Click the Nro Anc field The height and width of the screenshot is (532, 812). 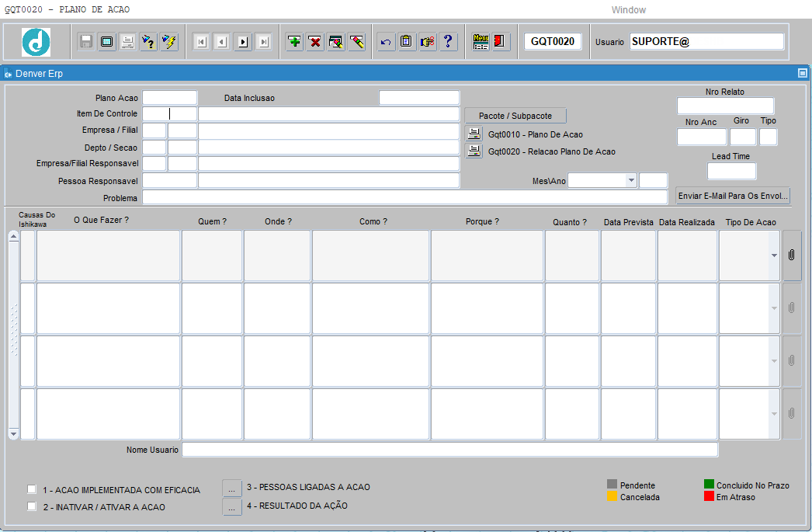(x=702, y=137)
